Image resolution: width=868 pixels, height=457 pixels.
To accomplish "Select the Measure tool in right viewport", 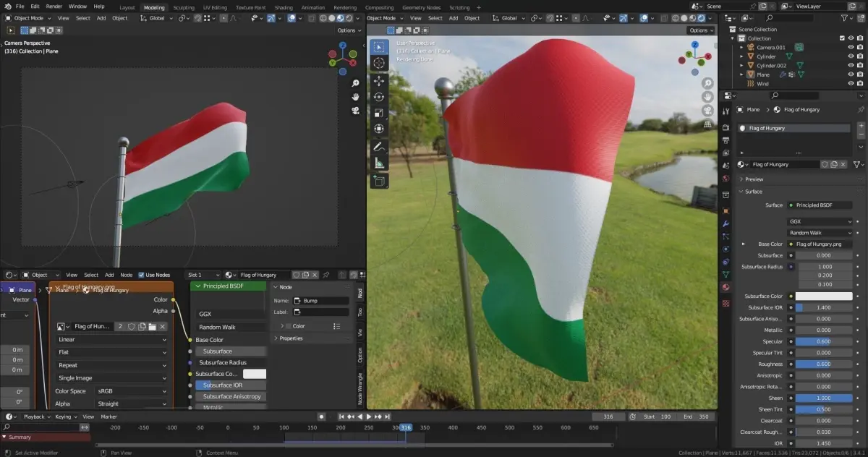I will click(379, 163).
